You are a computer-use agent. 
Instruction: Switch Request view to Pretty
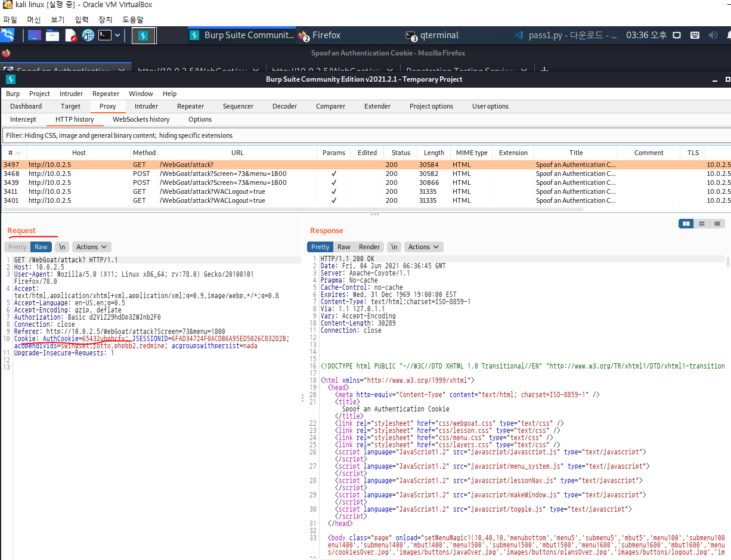click(17, 247)
